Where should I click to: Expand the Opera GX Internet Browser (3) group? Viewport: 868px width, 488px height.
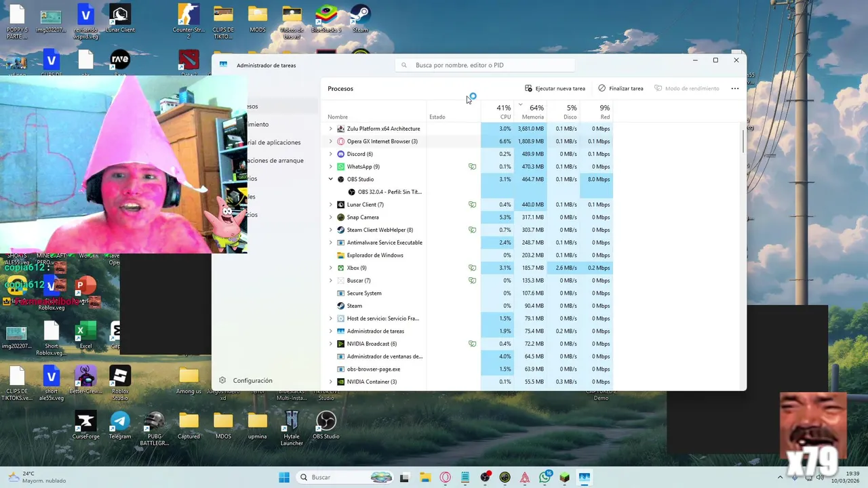(331, 141)
